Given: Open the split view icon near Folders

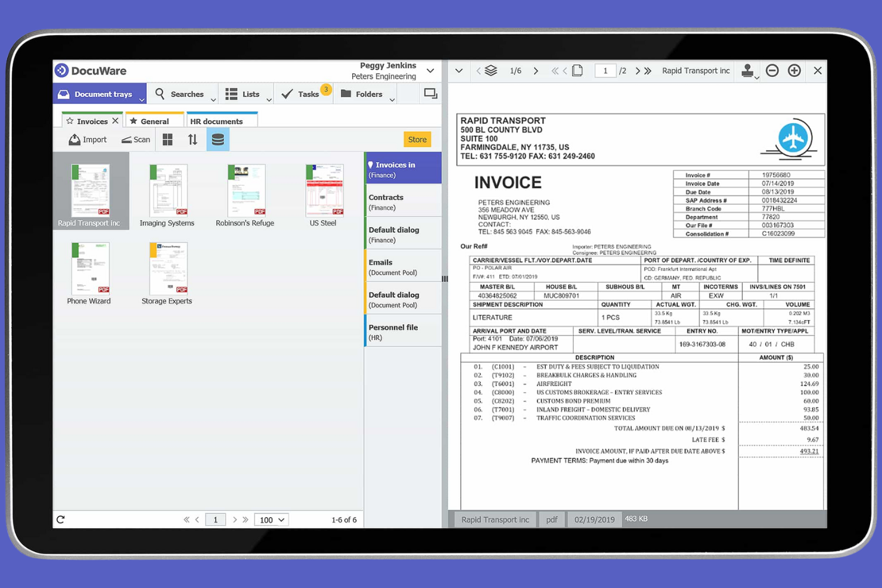Looking at the screenshot, I should coord(430,94).
